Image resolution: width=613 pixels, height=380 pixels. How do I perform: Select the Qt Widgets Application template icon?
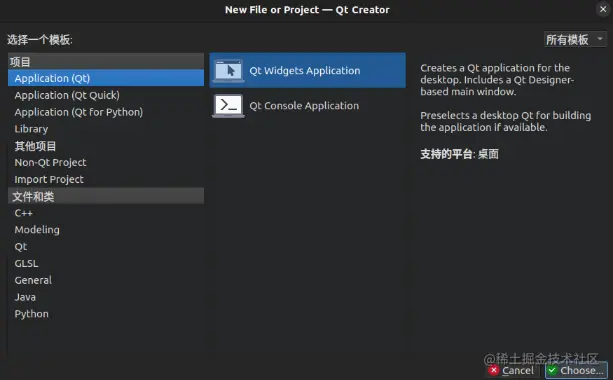coord(228,71)
